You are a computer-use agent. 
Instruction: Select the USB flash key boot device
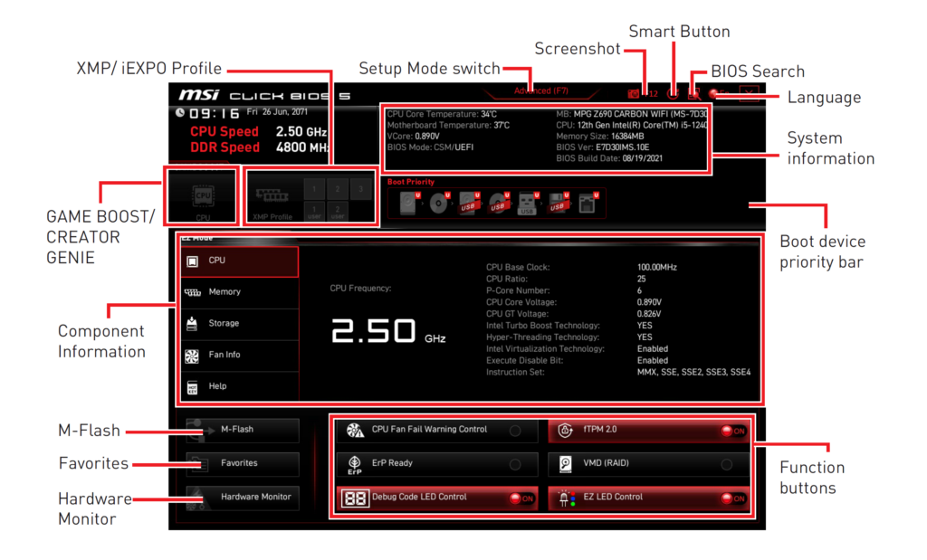pos(528,204)
